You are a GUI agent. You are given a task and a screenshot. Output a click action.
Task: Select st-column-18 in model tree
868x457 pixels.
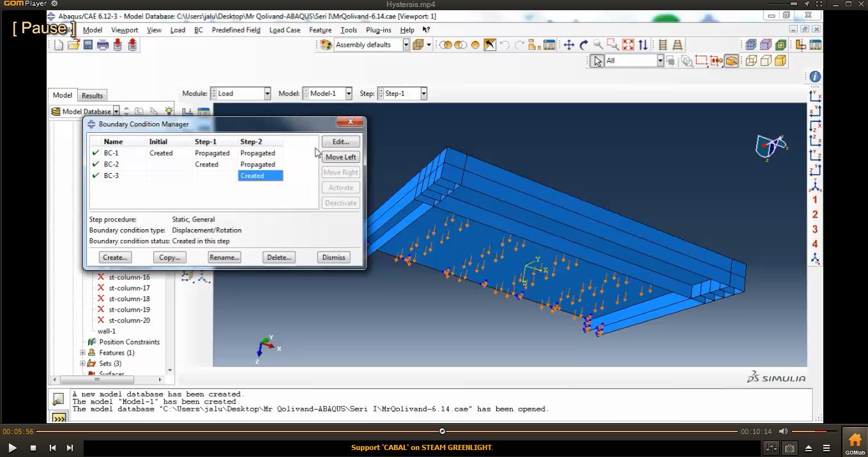pyautogui.click(x=129, y=299)
